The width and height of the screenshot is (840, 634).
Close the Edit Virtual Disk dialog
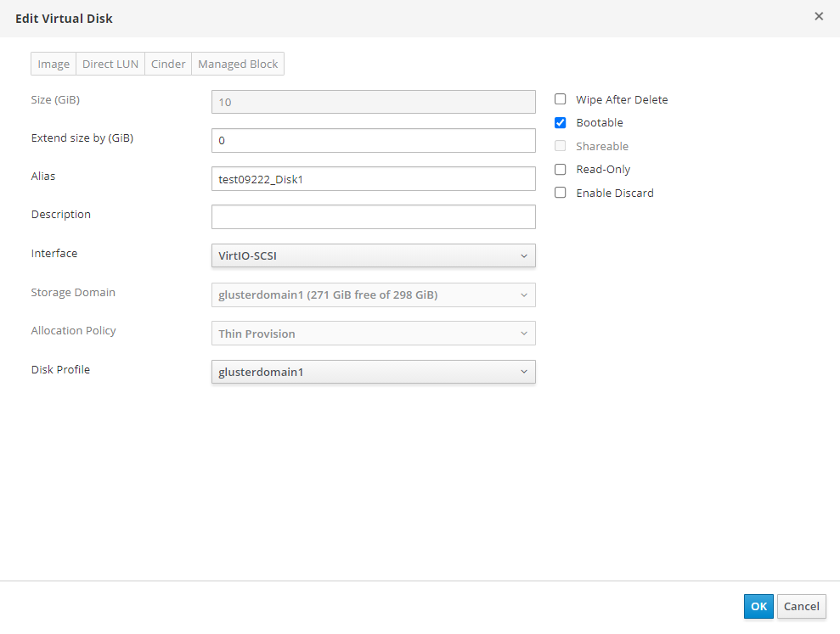tap(819, 16)
